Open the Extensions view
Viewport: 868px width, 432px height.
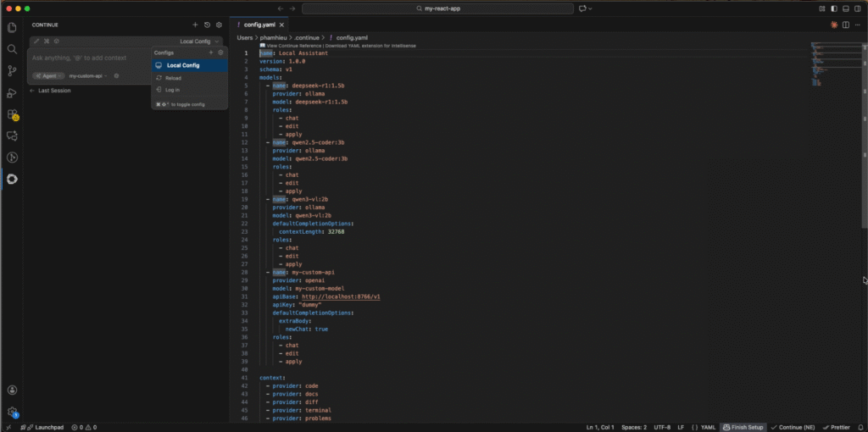12,114
